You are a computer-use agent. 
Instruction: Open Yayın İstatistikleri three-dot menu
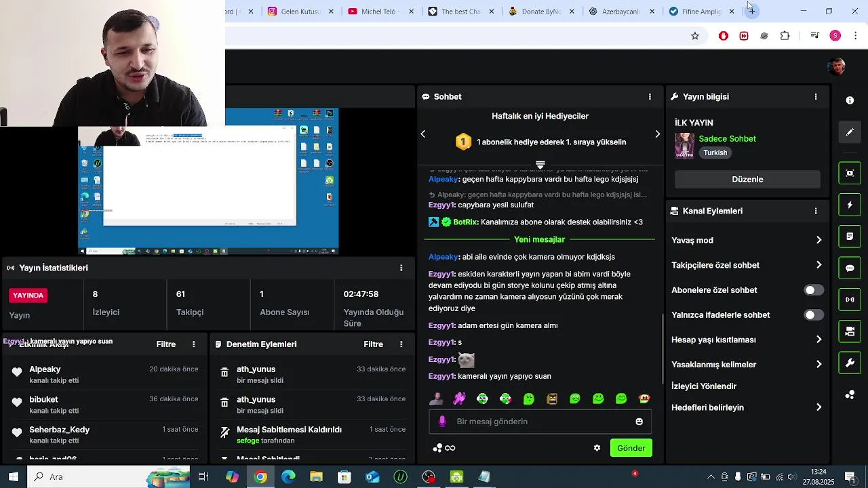click(x=401, y=268)
